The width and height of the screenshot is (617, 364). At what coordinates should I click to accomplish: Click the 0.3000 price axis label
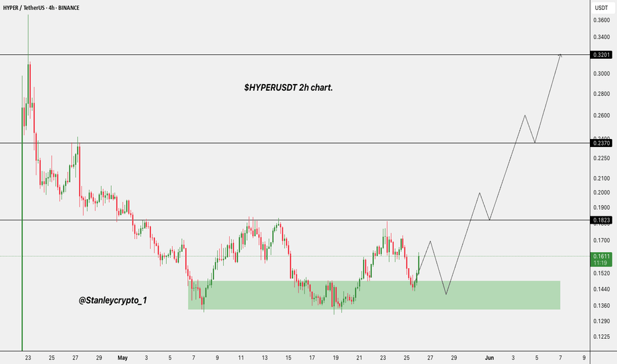click(601, 73)
